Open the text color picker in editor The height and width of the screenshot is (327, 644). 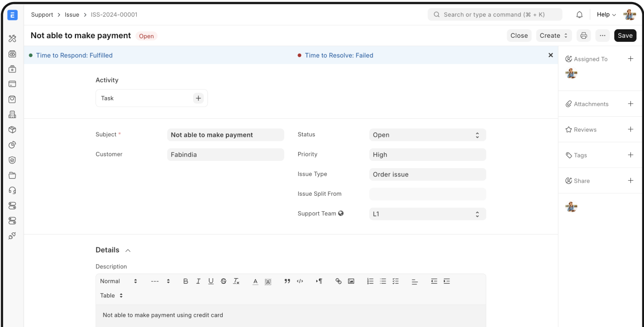click(255, 281)
